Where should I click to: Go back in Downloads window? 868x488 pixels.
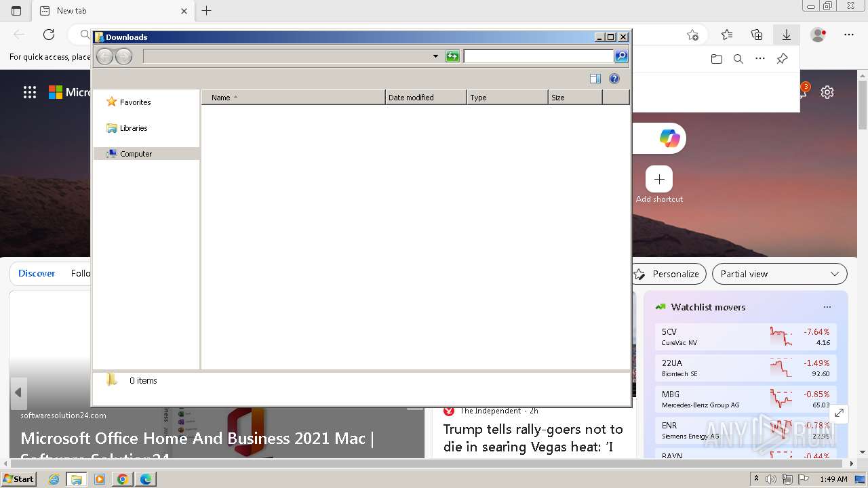104,56
